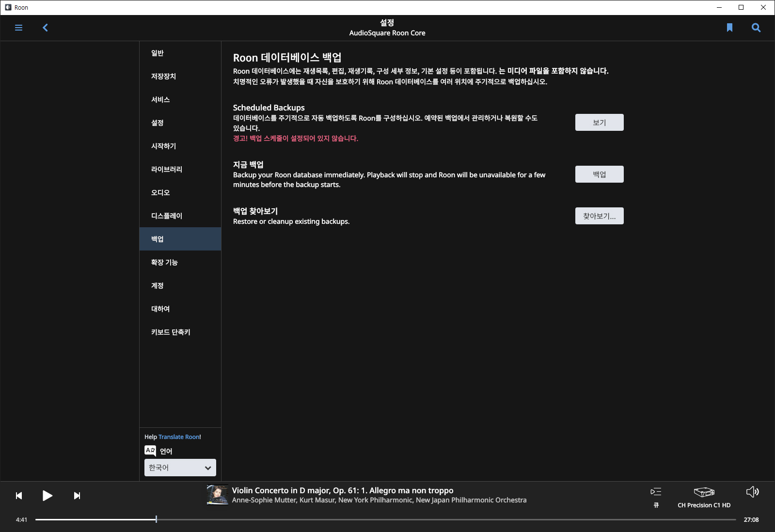Open the Translate Roon link
775x532 pixels.
tap(179, 437)
